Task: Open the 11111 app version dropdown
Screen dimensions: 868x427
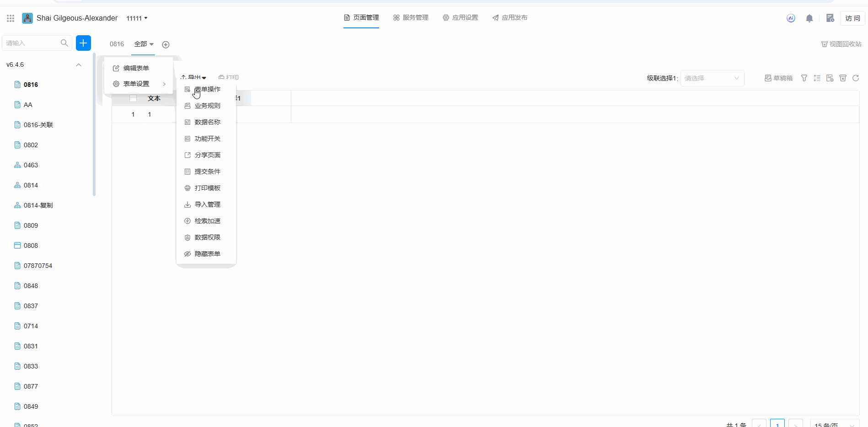Action: click(x=137, y=18)
